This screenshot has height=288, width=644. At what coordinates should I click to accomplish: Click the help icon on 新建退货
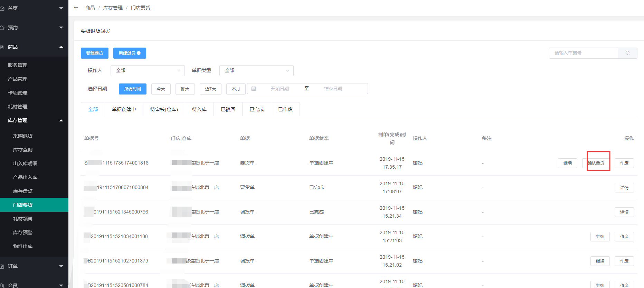(x=139, y=53)
